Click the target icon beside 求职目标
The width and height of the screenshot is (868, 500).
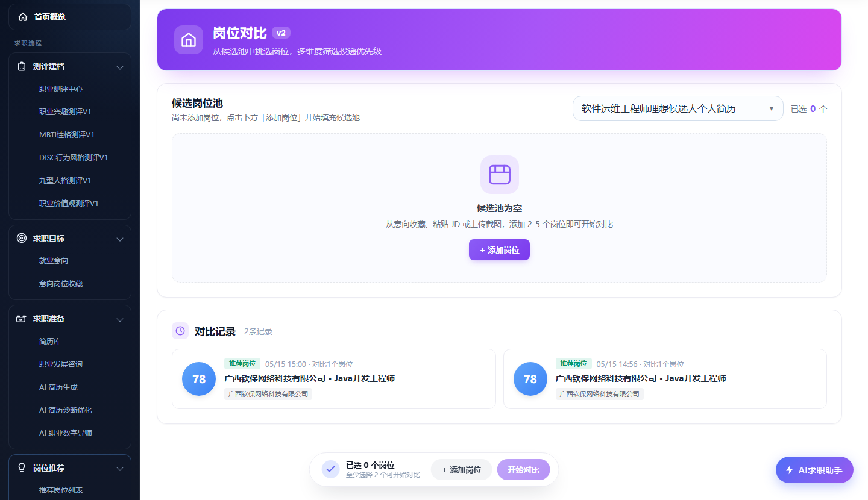(22, 238)
